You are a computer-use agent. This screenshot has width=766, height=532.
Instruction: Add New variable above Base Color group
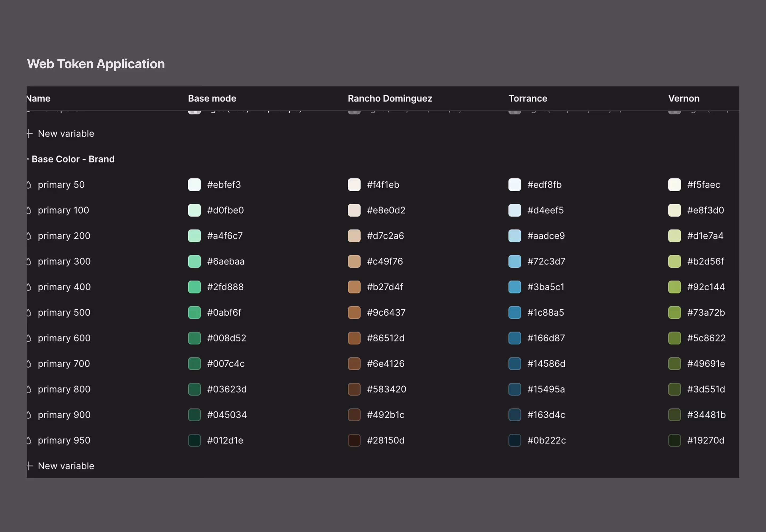(60, 134)
